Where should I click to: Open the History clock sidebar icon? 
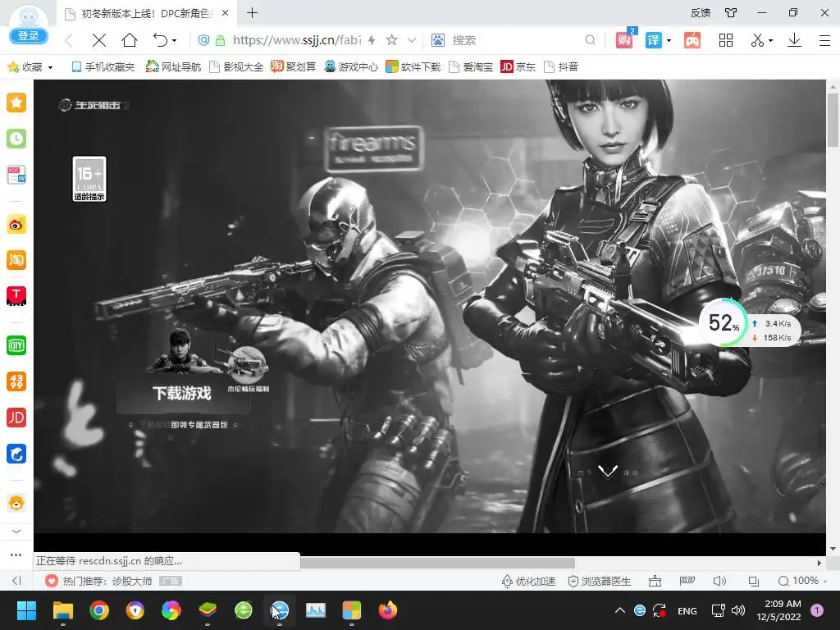[x=16, y=139]
